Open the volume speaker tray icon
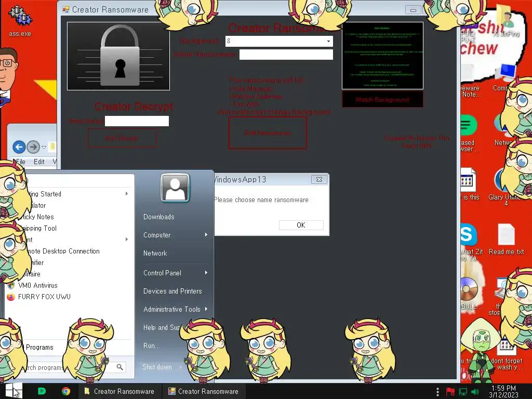This screenshot has width=532, height=399. 475,392
